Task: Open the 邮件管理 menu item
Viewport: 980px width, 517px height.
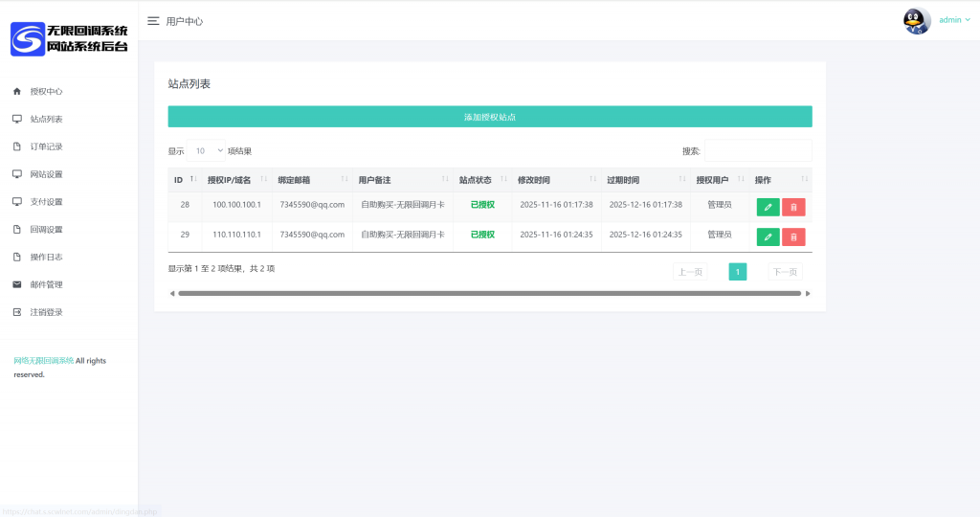Action: coord(46,284)
